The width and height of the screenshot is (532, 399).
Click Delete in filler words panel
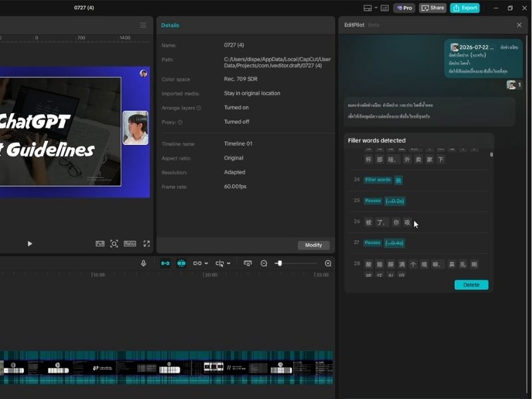coord(471,285)
